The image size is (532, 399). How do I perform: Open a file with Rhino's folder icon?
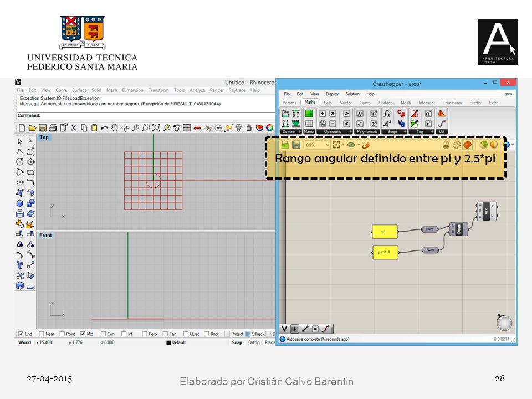click(x=32, y=128)
